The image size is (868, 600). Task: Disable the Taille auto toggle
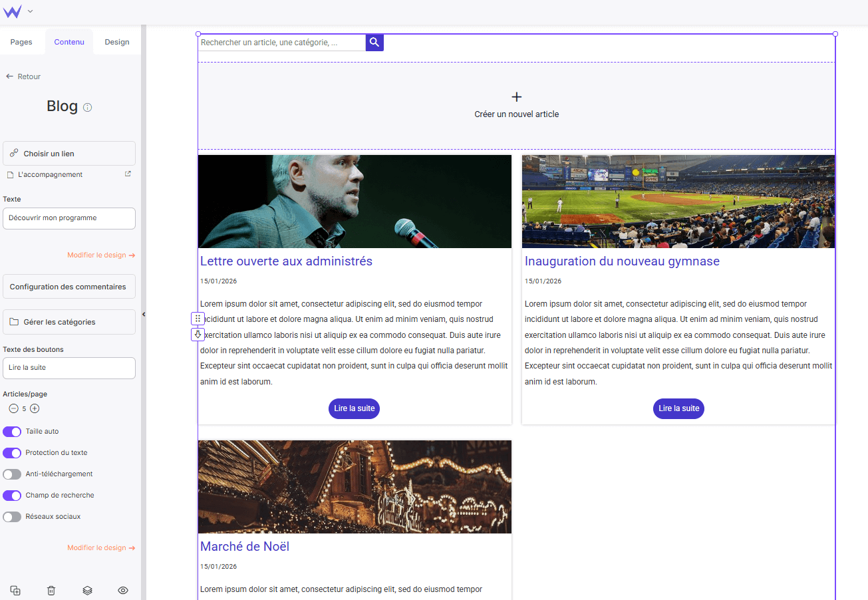(x=12, y=431)
